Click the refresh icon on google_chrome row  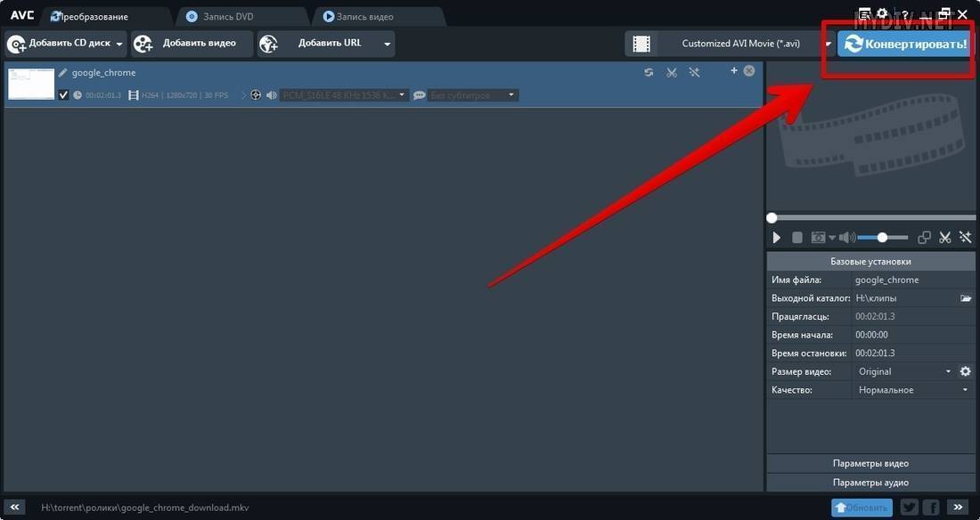649,72
